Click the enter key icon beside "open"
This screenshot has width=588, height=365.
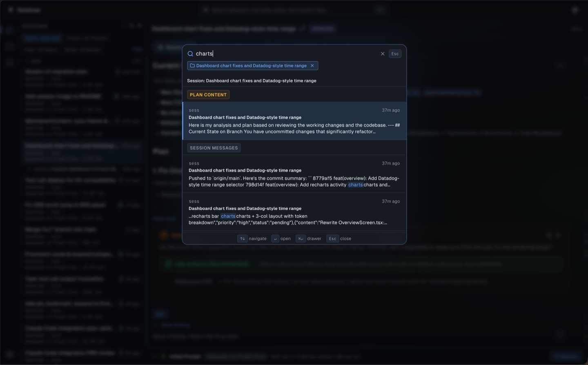(x=275, y=239)
